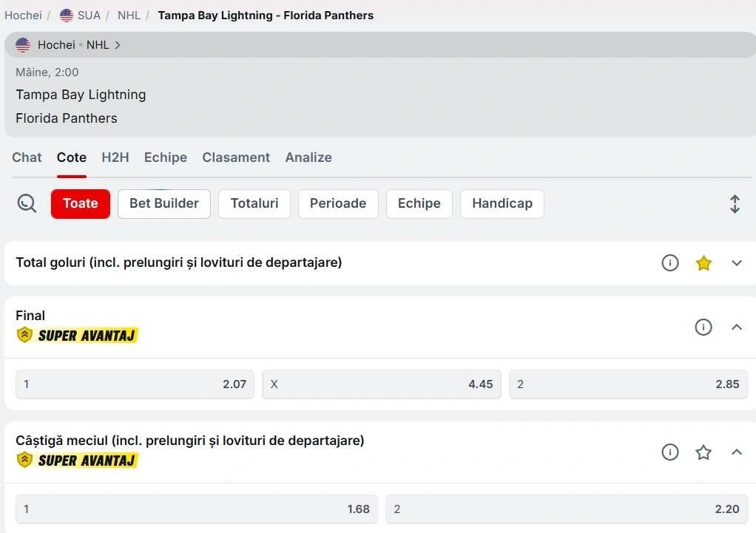Select the Toate filter chip

81,204
